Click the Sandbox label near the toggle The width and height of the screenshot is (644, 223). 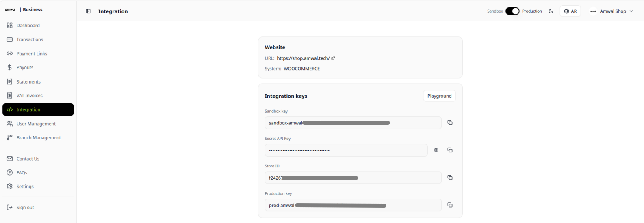click(495, 11)
